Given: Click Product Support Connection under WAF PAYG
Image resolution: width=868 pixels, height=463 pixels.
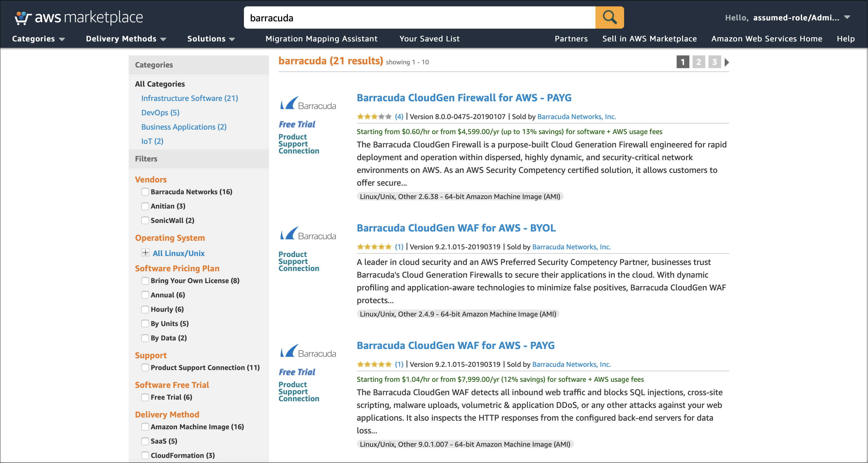Looking at the screenshot, I should 299,392.
